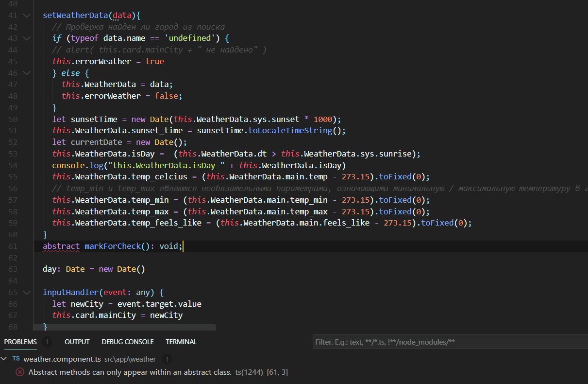Click line number 50 in the gutter
588x384 pixels.
coord(14,119)
